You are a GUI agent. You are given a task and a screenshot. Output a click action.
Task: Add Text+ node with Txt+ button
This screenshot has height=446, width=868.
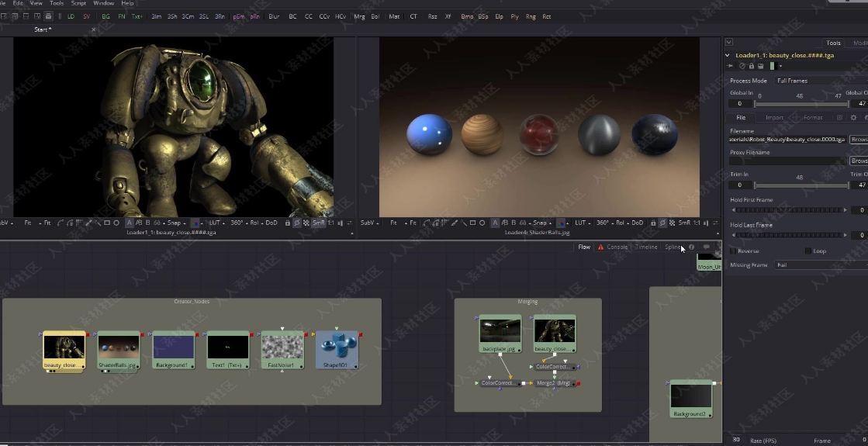click(x=137, y=16)
